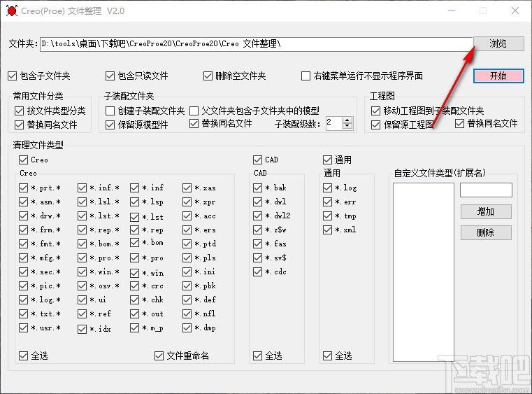Toggle the *.asm.* checkbox

[23, 202]
